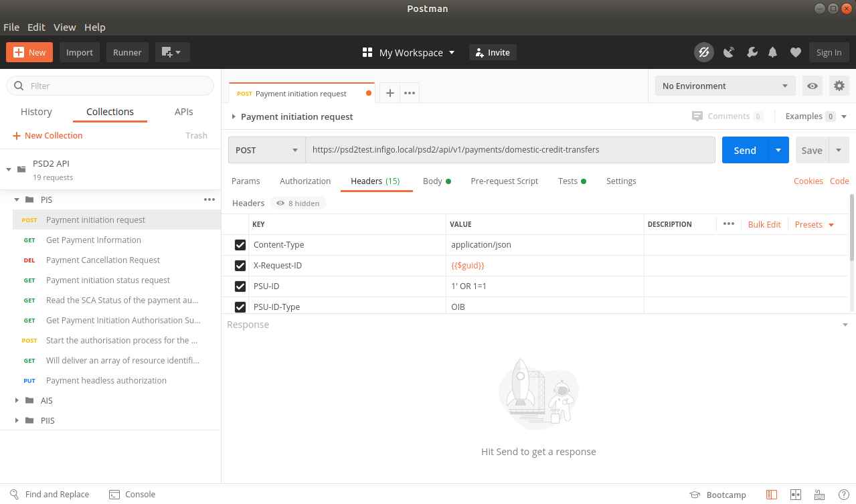Click unsaved changes dot on request tab
The image size is (856, 504).
click(x=369, y=94)
